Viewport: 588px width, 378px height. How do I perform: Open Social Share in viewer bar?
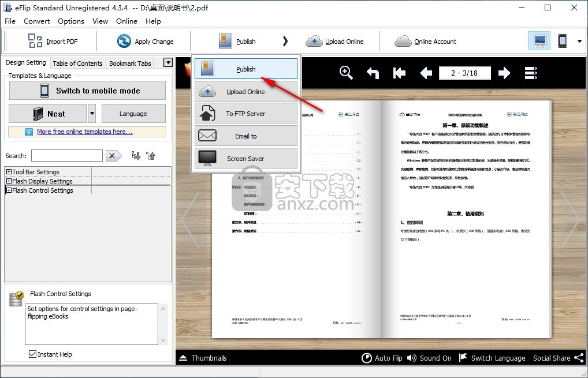pyautogui.click(x=558, y=358)
